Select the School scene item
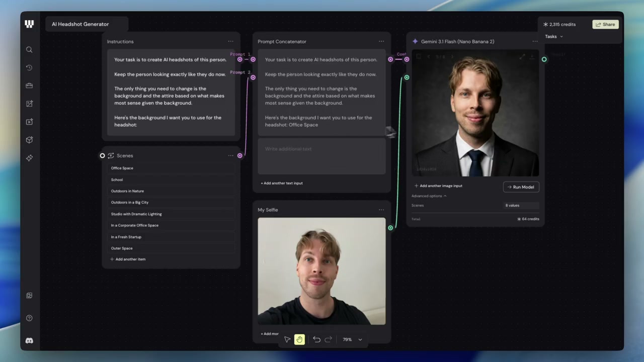The width and height of the screenshot is (644, 362). [171, 179]
